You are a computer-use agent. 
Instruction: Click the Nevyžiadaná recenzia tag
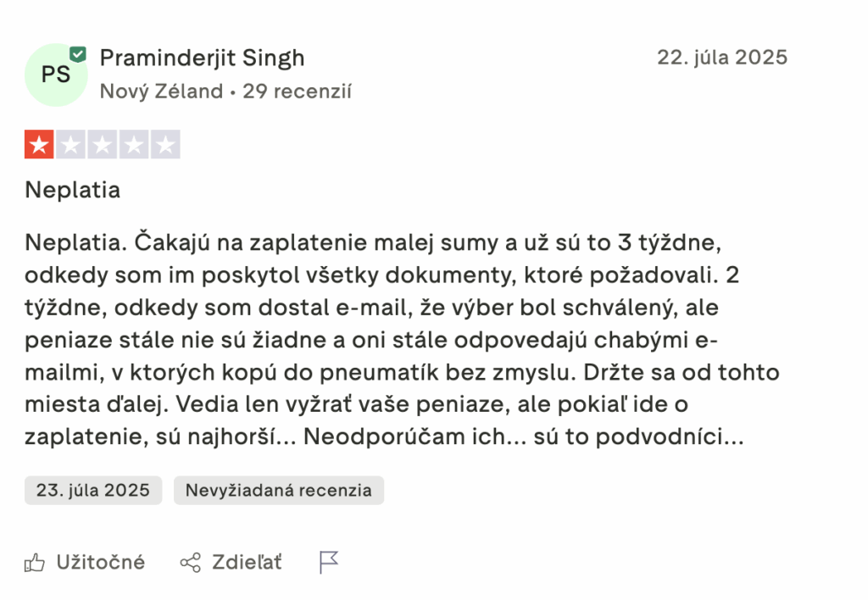(278, 490)
